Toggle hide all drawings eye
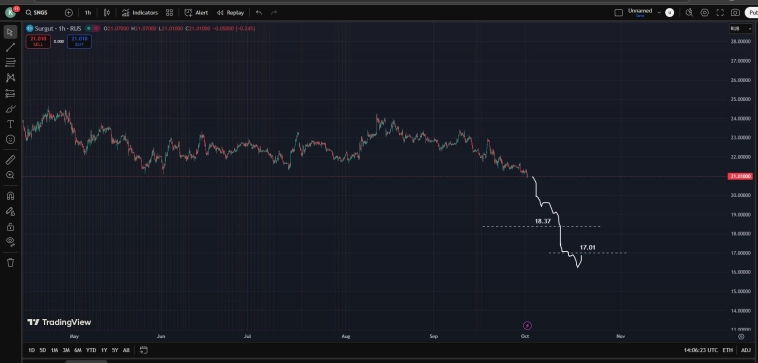This screenshot has height=363, width=758. pos(10,242)
